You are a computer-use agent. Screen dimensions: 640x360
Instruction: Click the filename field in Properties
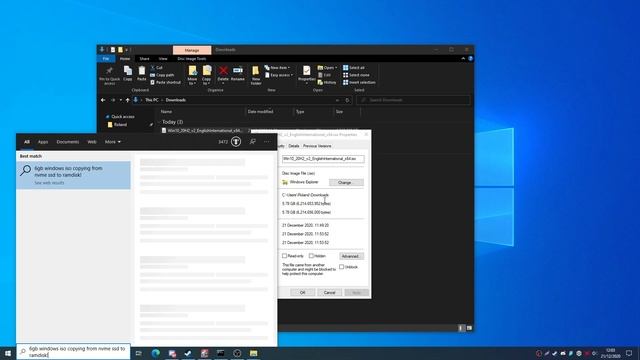(323, 159)
